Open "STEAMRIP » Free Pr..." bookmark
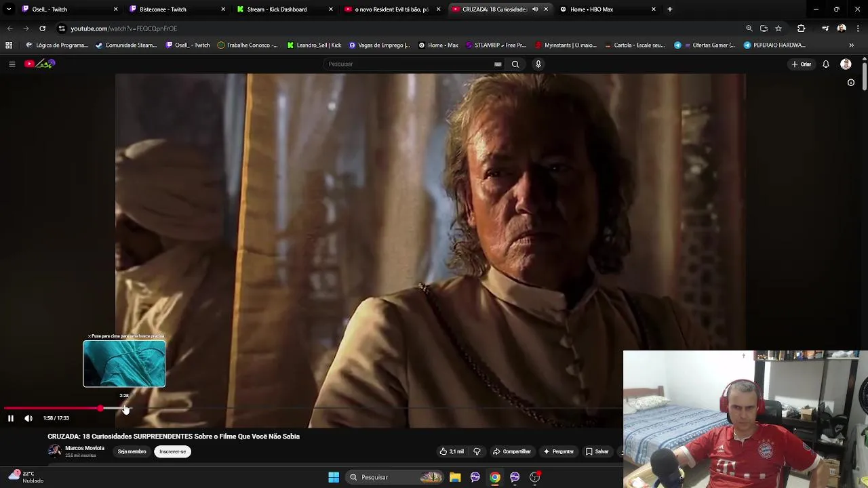The width and height of the screenshot is (868, 488). click(x=495, y=45)
